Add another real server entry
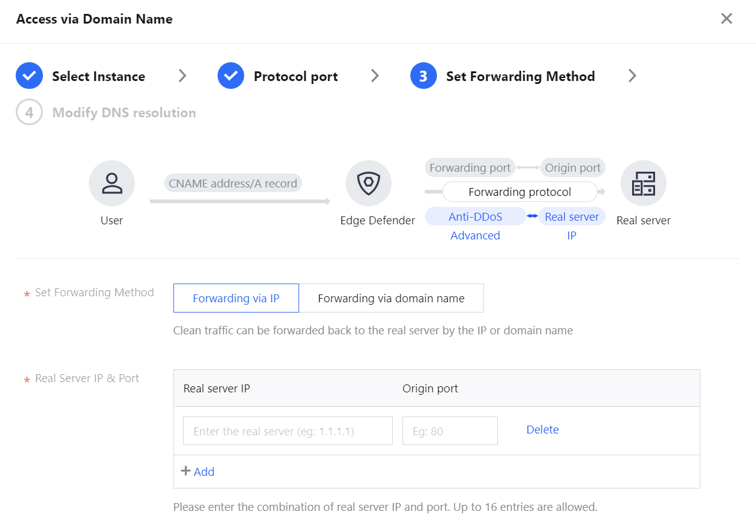This screenshot has height=532, width=756. click(x=204, y=472)
